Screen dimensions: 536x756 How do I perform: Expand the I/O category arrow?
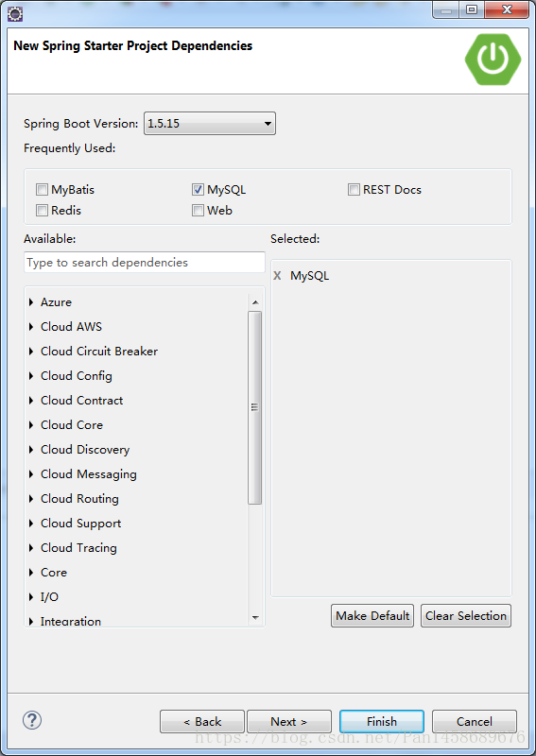coord(31,597)
